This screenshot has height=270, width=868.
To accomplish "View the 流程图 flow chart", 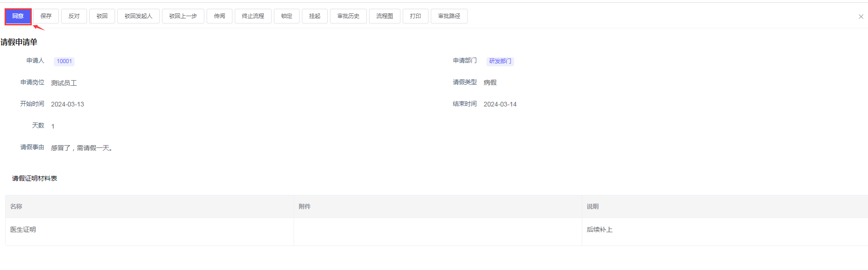I will pyautogui.click(x=384, y=16).
